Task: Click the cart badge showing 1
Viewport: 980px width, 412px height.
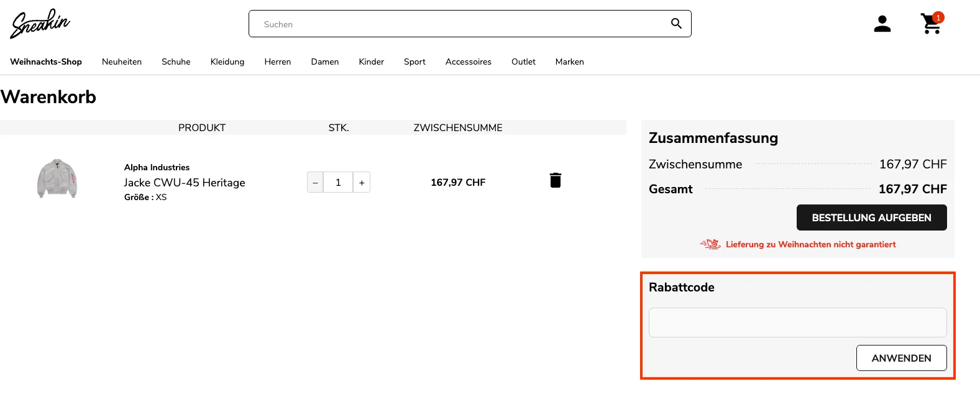Action: 938,17
